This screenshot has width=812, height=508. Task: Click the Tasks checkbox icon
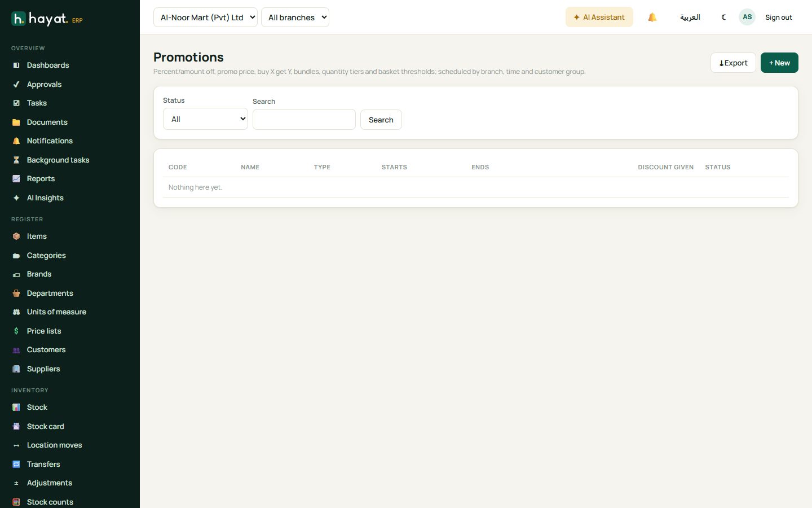tap(16, 103)
